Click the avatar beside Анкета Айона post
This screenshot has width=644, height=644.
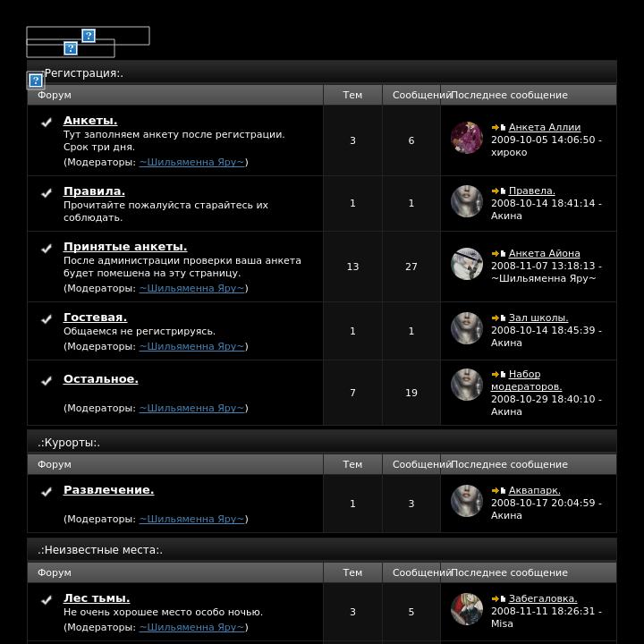pos(467,264)
